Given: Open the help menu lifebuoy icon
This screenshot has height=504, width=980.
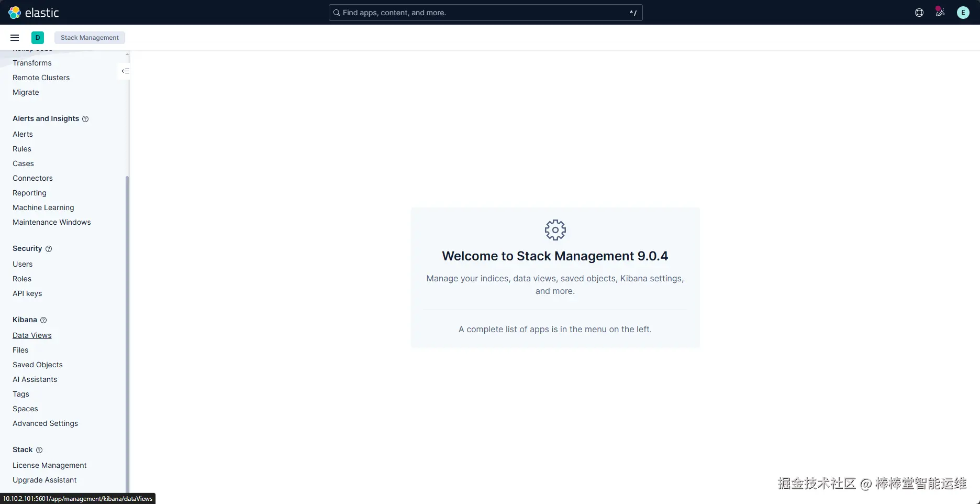Looking at the screenshot, I should 919,13.
